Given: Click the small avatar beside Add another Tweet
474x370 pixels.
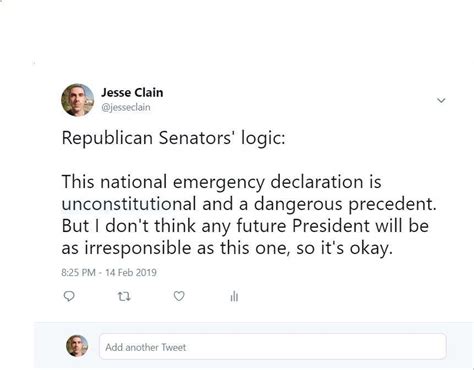Looking at the screenshot, I should pyautogui.click(x=77, y=346).
